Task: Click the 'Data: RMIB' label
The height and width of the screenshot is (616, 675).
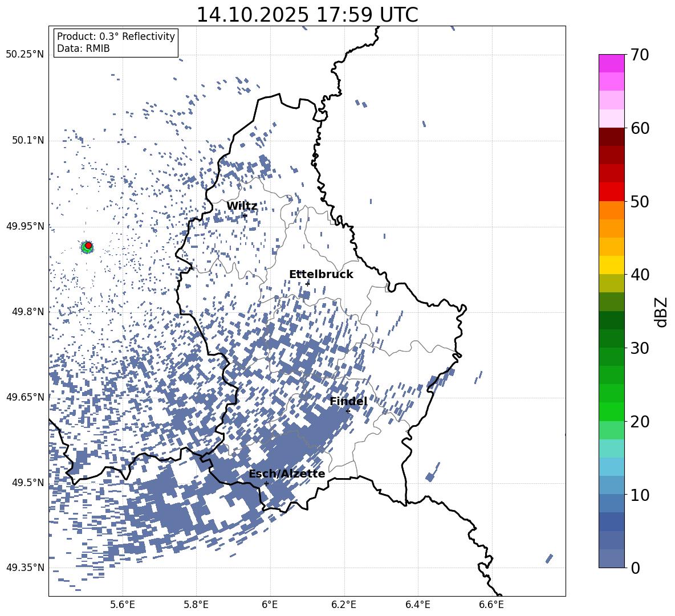Action: [x=83, y=48]
